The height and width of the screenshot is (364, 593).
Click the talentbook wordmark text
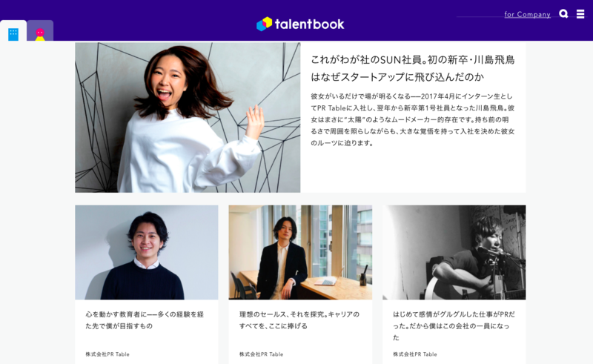point(309,24)
